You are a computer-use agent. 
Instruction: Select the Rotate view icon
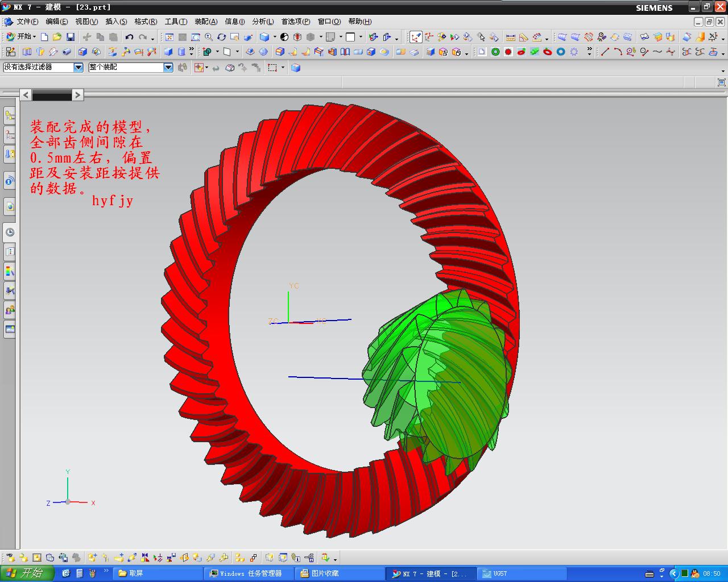point(222,37)
